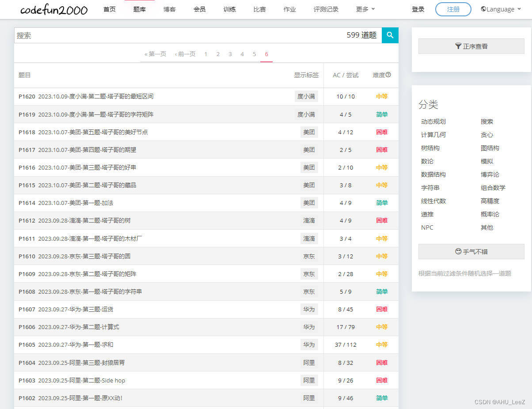Filter by 高精度 category

point(490,201)
